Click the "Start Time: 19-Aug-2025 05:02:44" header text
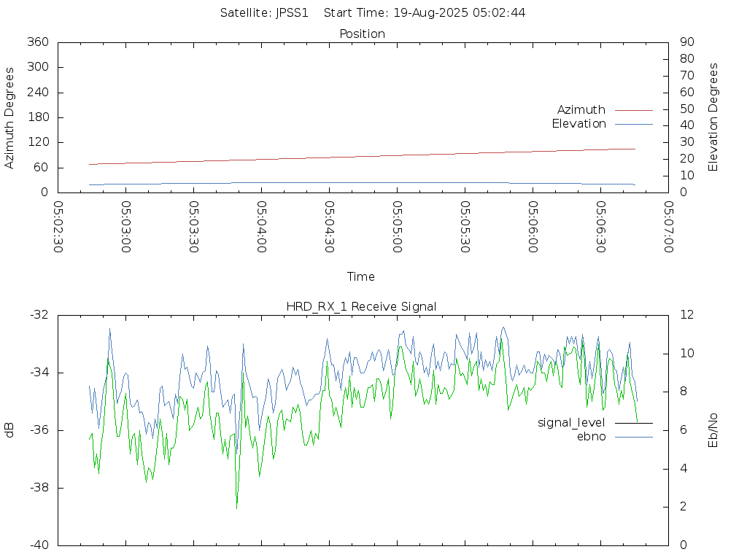The image size is (747, 560). tap(425, 13)
